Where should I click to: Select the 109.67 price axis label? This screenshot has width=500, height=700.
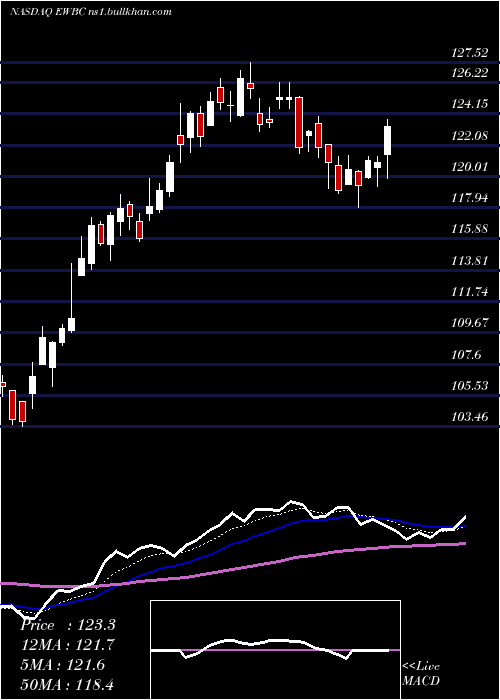click(469, 323)
